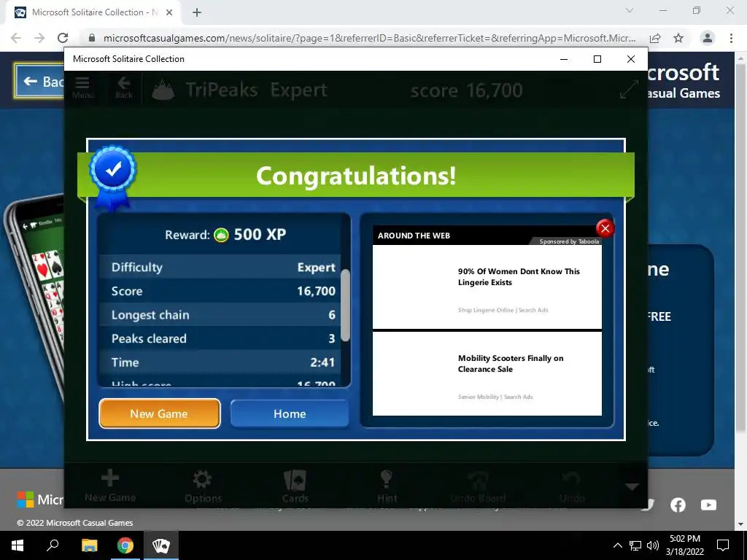
Task: Open the Mobility Scooters clearance ad
Action: (487, 373)
